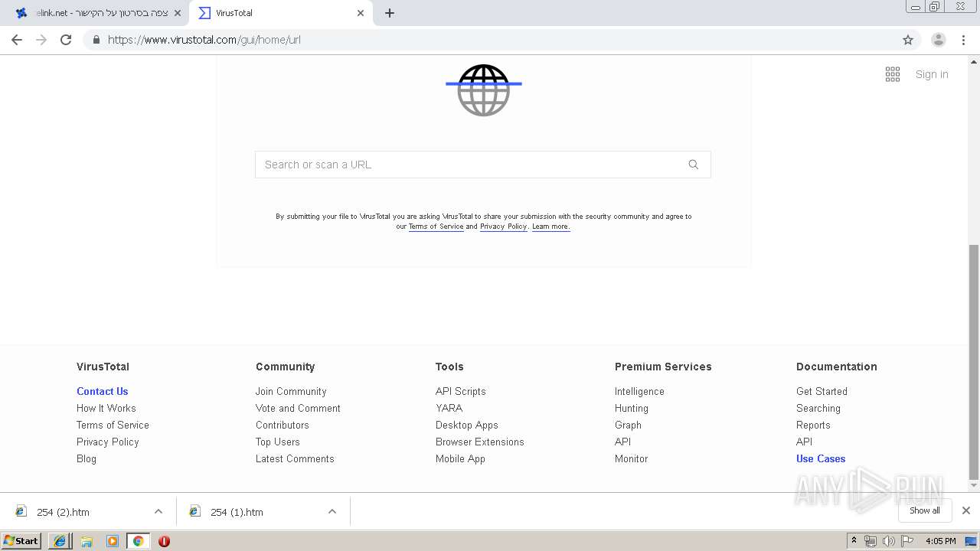Click the browser forward arrow
Screen dimensions: 980x551
[x=41, y=40]
